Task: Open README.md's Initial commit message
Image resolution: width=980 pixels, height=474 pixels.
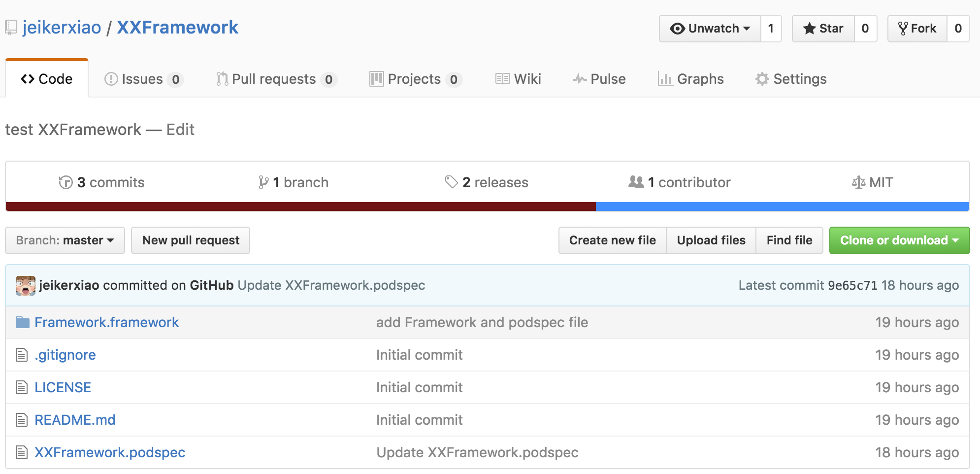Action: [420, 420]
